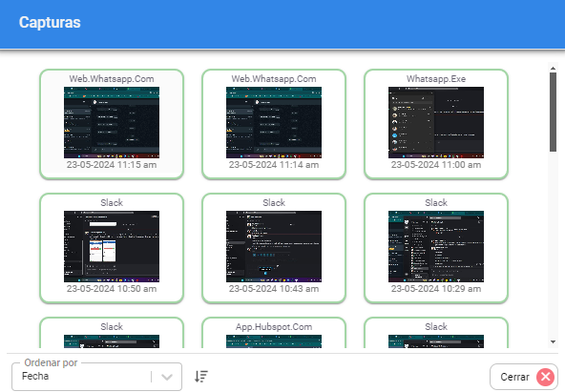Image resolution: width=565 pixels, height=392 pixels.
Task: Open the App.Hubspot.Com capture thumbnail
Action: (274, 341)
